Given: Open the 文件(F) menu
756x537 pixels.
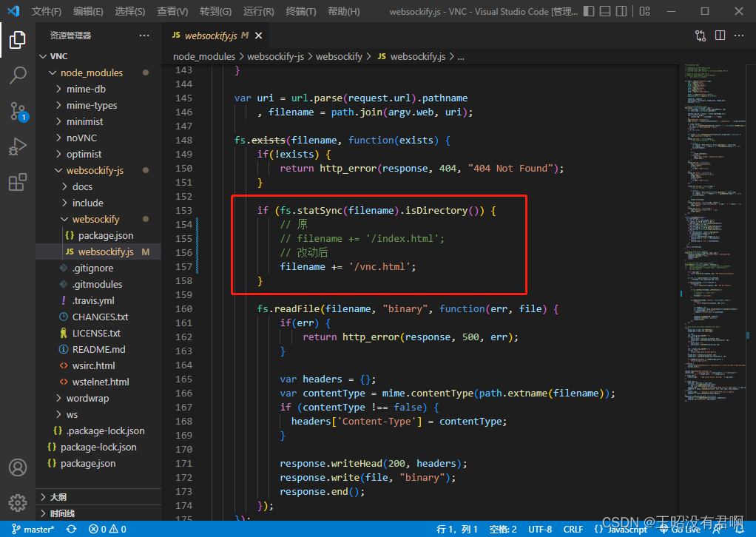Looking at the screenshot, I should tap(47, 11).
